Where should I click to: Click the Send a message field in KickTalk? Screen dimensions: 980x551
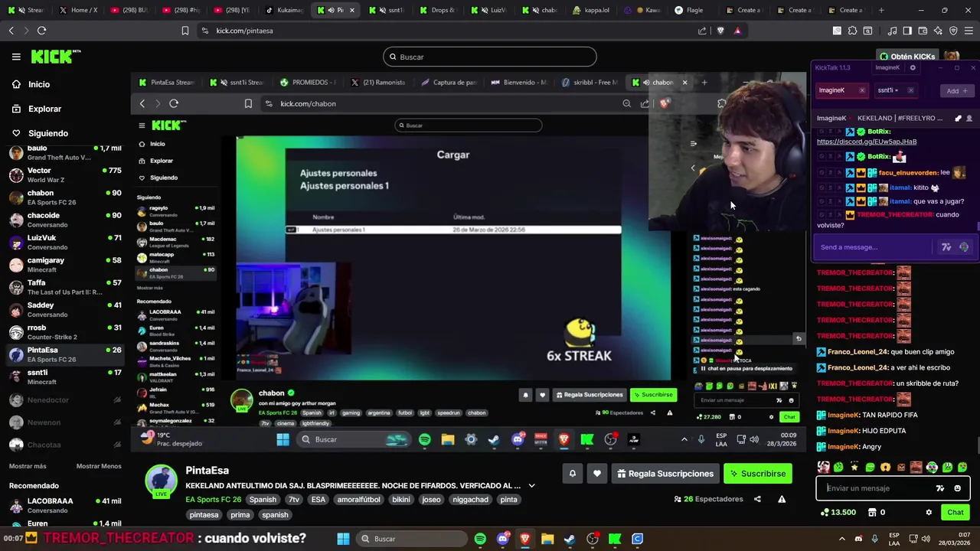873,247
